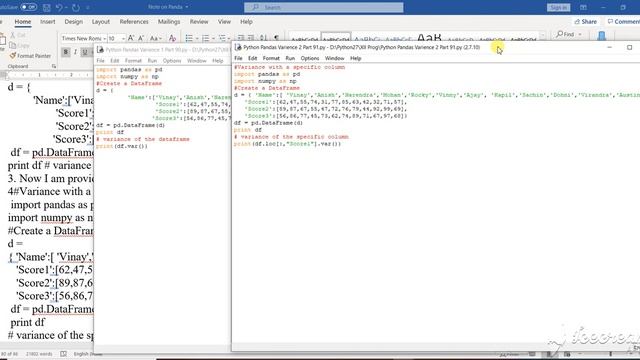The image size is (640, 360).
Task: Click the Multilevel List icon
Action: [222, 38]
